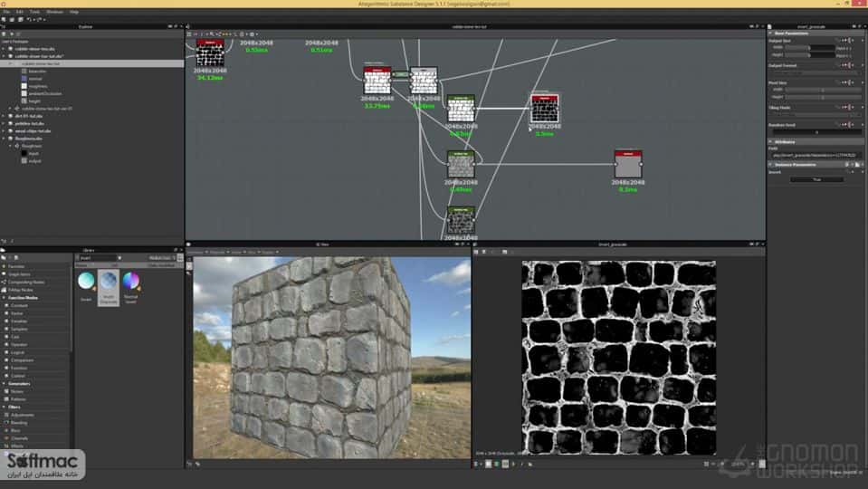
Task: Select Blending under Filters
Action: coord(19,423)
